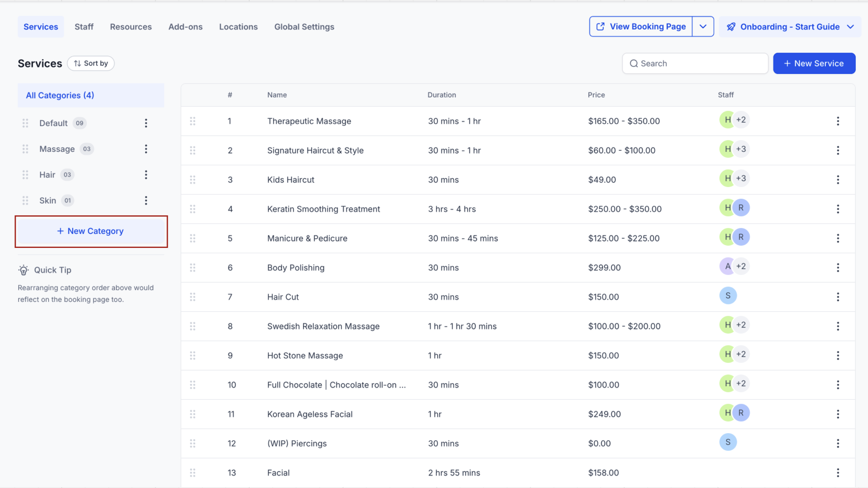This screenshot has height=488, width=868.
Task: Click the Quick Tip lightbulb icon
Action: point(23,270)
